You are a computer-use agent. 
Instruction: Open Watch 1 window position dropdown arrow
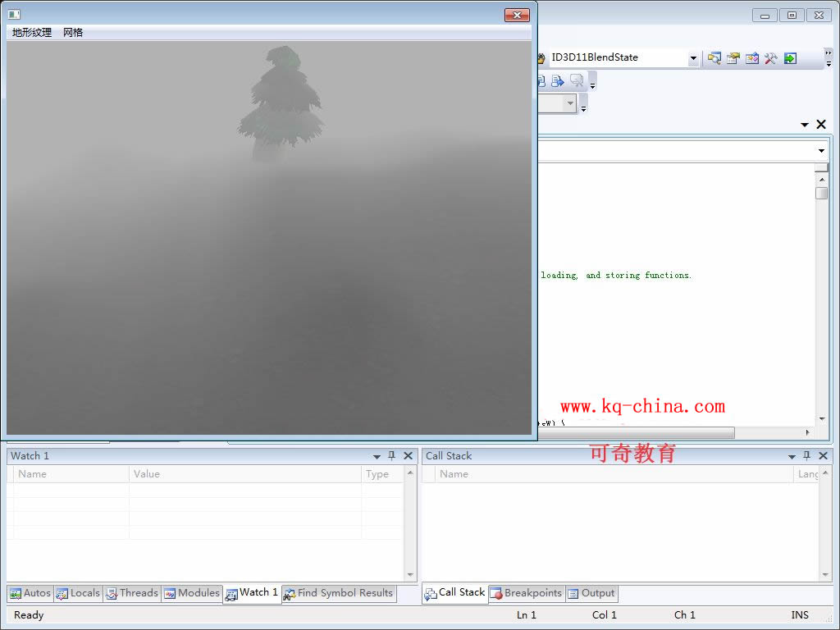pos(377,457)
